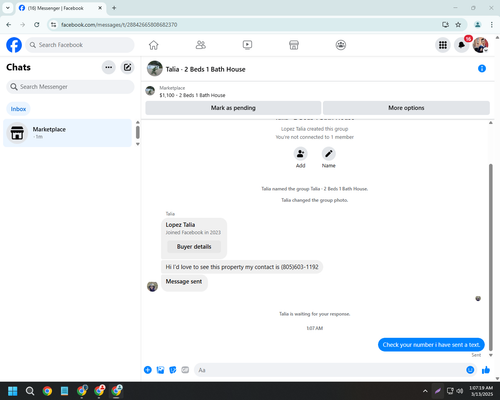Open the Marketplace listing $1,100 link
The width and height of the screenshot is (500, 400).
(192, 95)
